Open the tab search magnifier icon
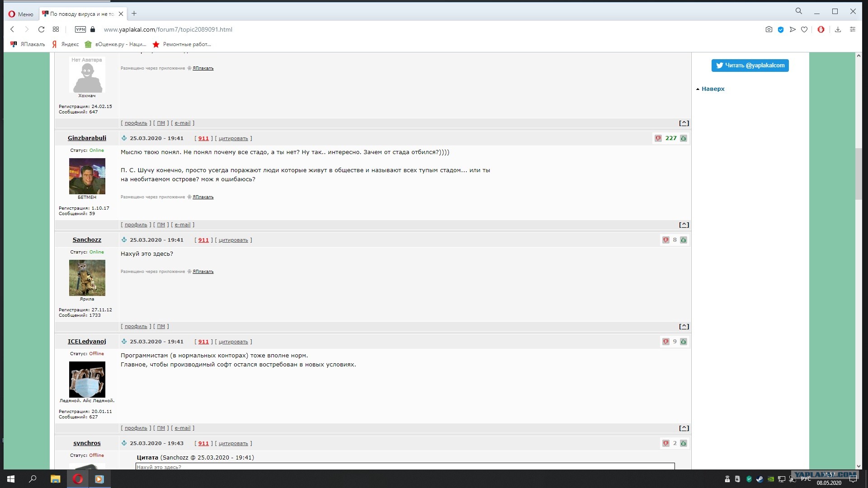The width and height of the screenshot is (868, 488). coord(799,11)
